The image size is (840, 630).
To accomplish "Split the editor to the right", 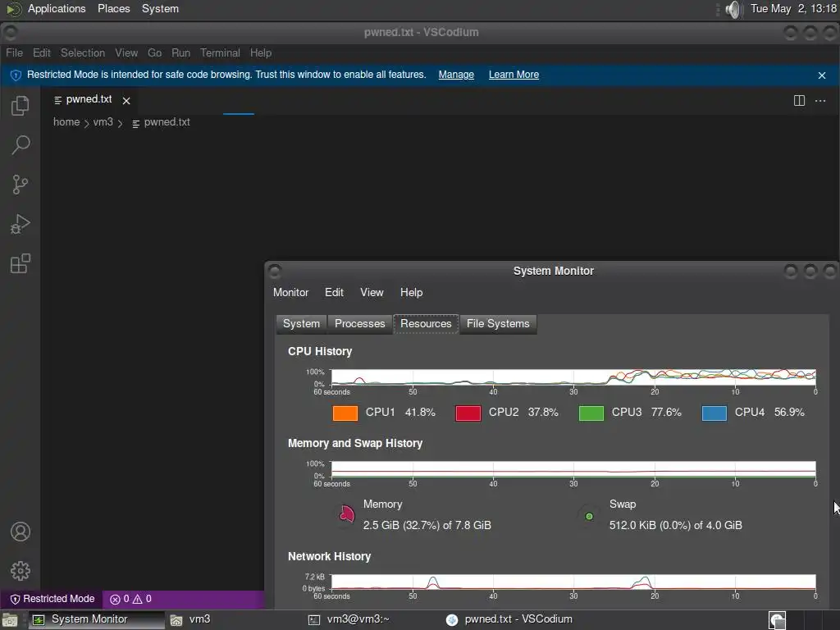I will click(799, 101).
